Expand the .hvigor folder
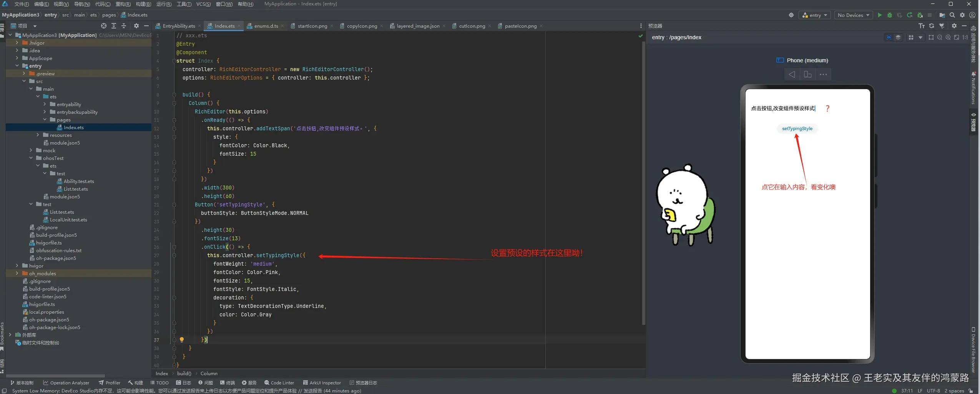 click(17, 43)
